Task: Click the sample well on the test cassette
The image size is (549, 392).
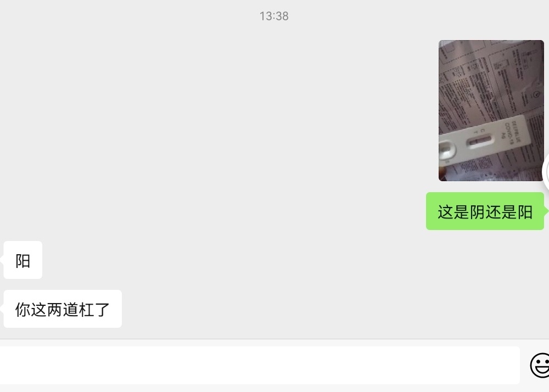Action: [447, 150]
